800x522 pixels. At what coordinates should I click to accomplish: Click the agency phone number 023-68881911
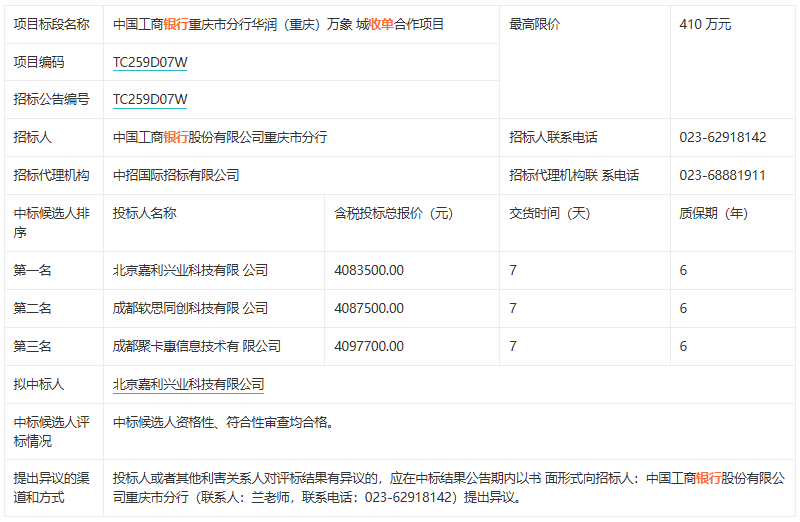[722, 175]
